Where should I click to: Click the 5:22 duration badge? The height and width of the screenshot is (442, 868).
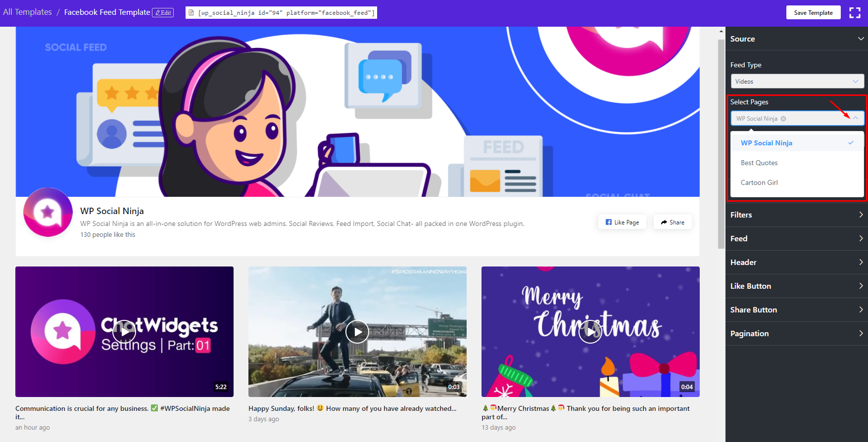[x=221, y=387]
